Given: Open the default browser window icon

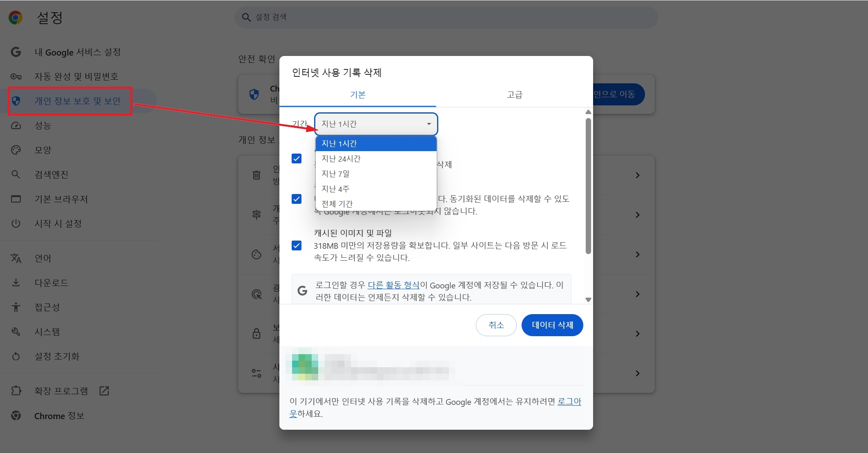Looking at the screenshot, I should tap(16, 199).
